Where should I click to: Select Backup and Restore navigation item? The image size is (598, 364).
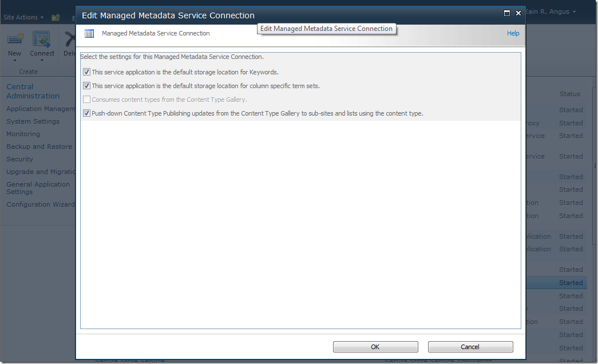(39, 147)
